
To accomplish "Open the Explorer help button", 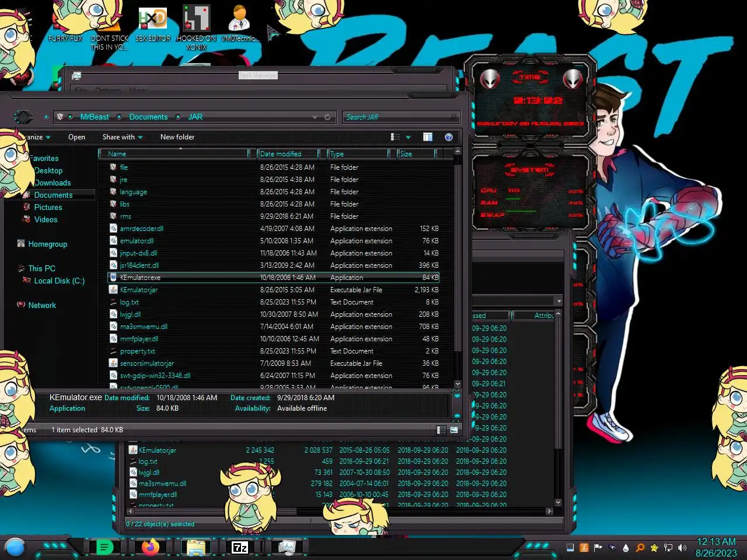I will click(x=449, y=137).
